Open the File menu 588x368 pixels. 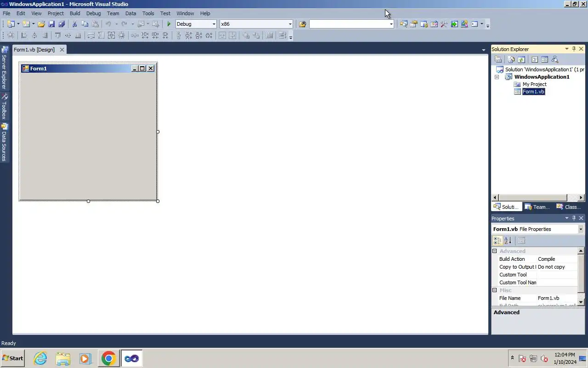tap(6, 13)
